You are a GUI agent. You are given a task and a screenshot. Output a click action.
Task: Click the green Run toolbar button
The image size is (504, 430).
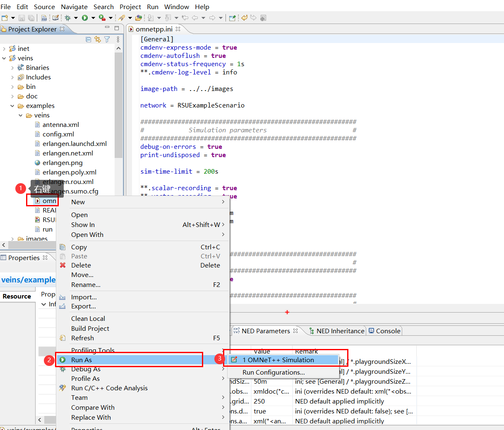click(x=85, y=18)
